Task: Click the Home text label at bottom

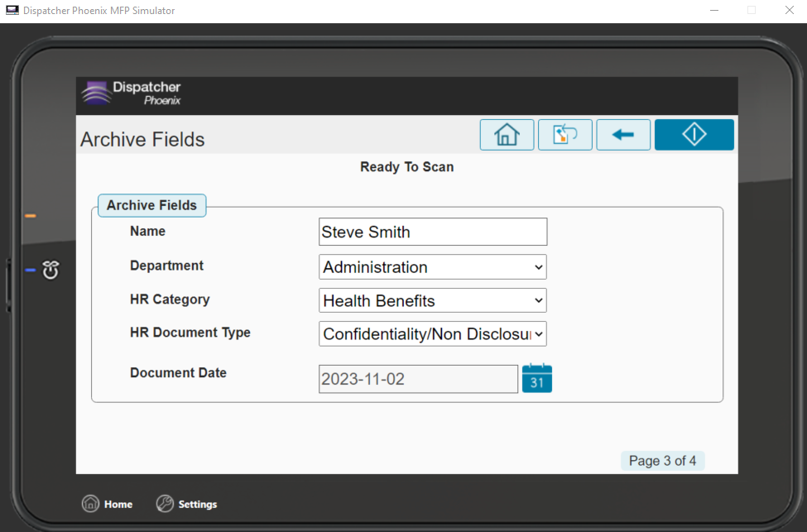Action: click(118, 504)
